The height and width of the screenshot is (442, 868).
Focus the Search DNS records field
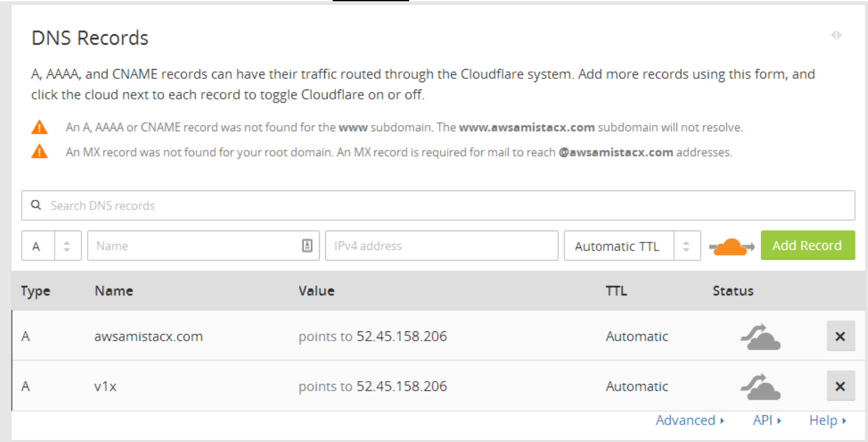[438, 205]
